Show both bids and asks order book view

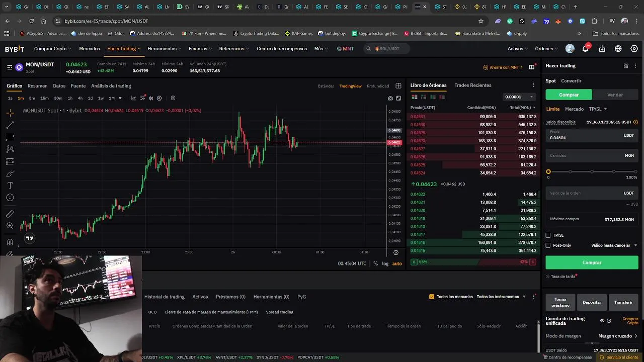415,97
